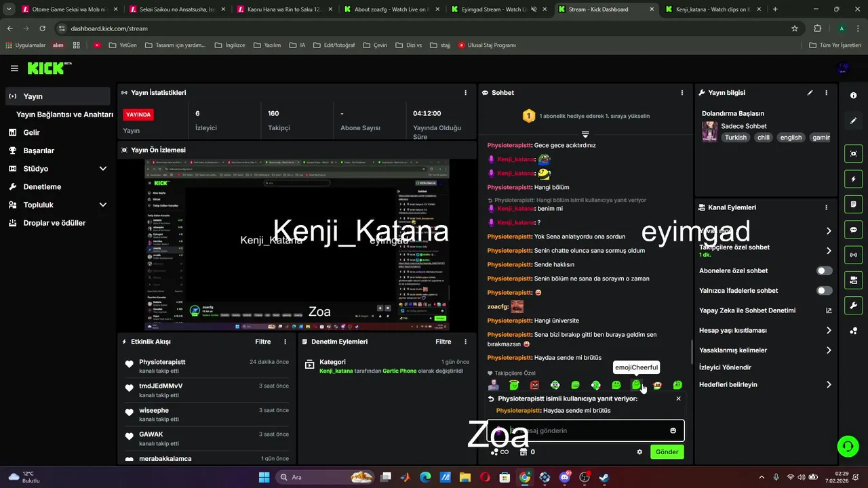Open the info panel from the right sidebar
This screenshot has height=488, width=868.
pyautogui.click(x=853, y=96)
